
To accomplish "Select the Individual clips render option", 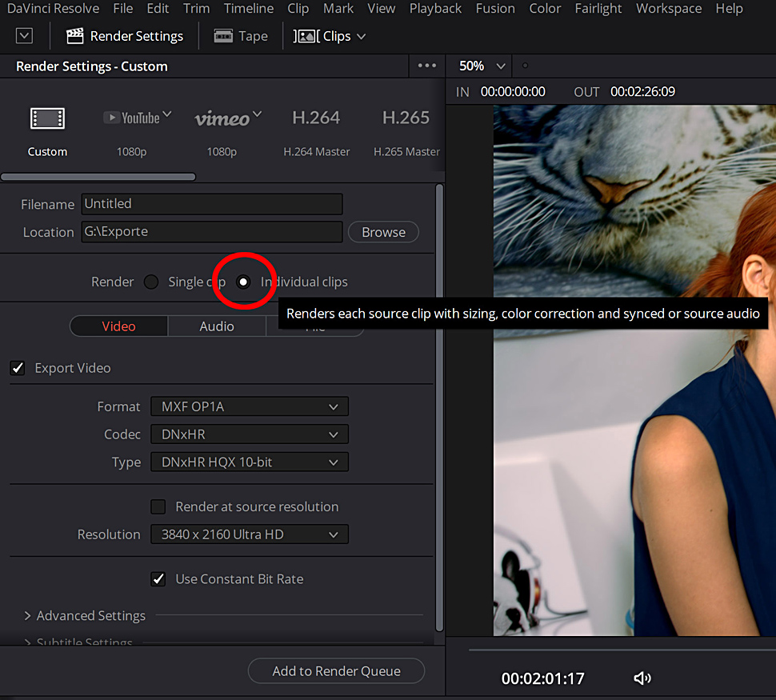I will pos(243,282).
